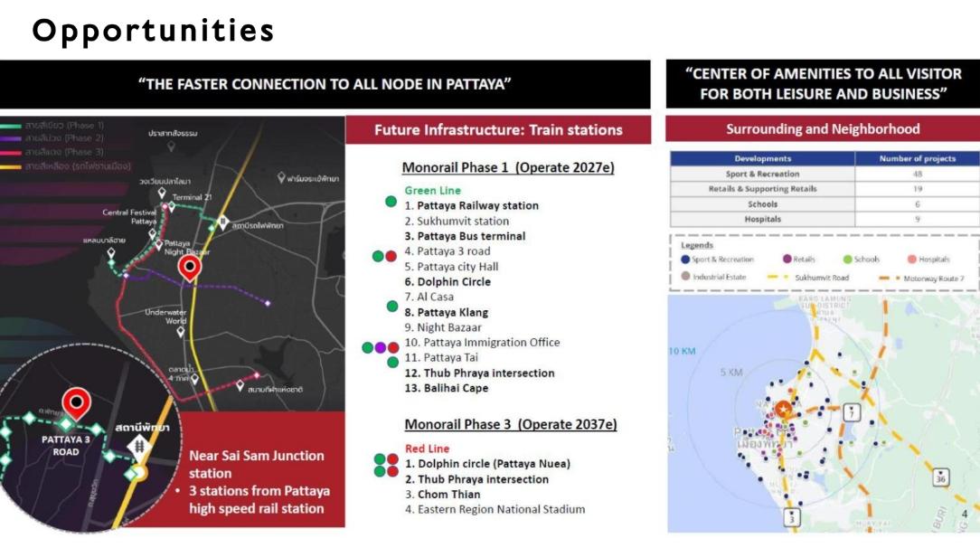Select the Hospitals pink legend dot

[x=910, y=260]
